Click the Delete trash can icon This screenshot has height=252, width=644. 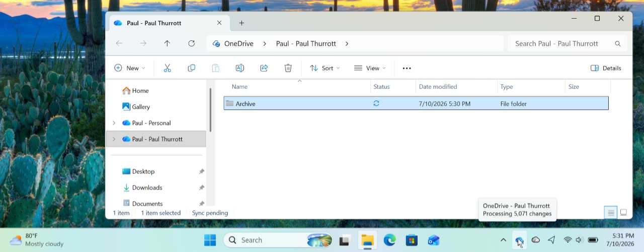[288, 68]
